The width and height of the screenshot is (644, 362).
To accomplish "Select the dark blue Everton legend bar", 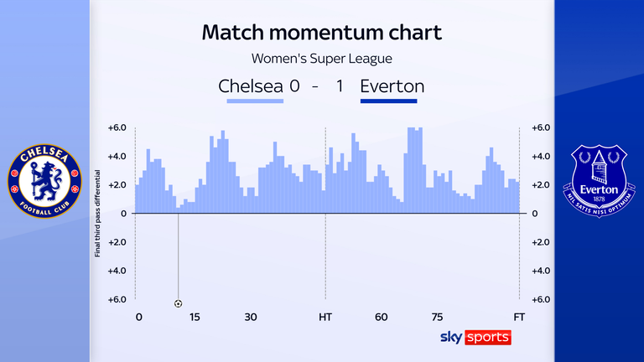I will click(388, 101).
